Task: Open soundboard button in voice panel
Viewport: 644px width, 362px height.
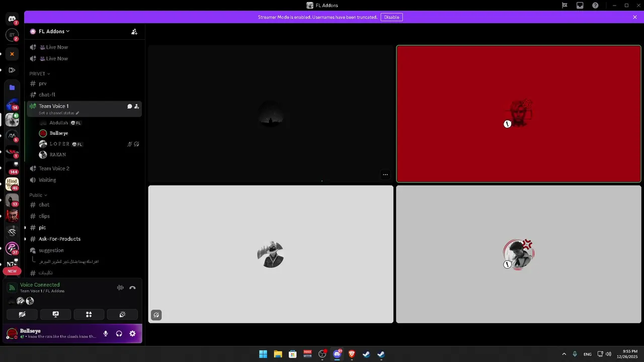Action: coord(122,314)
